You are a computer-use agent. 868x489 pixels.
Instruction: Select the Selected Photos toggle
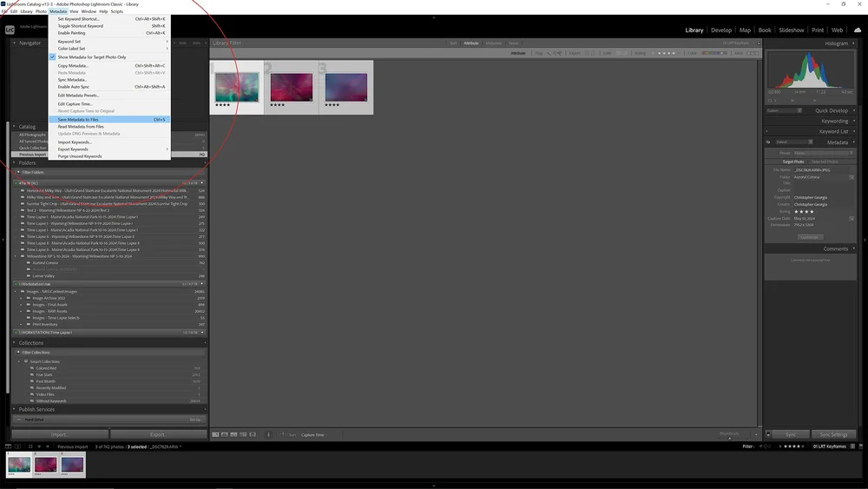tap(825, 162)
